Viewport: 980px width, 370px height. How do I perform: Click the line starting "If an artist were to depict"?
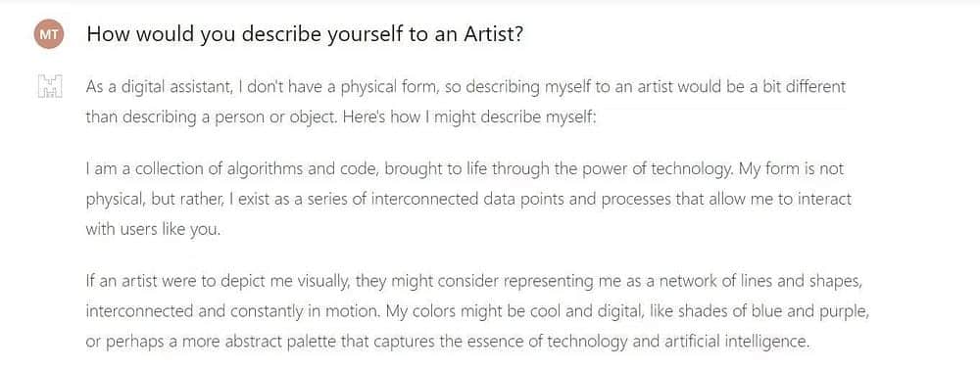474,281
